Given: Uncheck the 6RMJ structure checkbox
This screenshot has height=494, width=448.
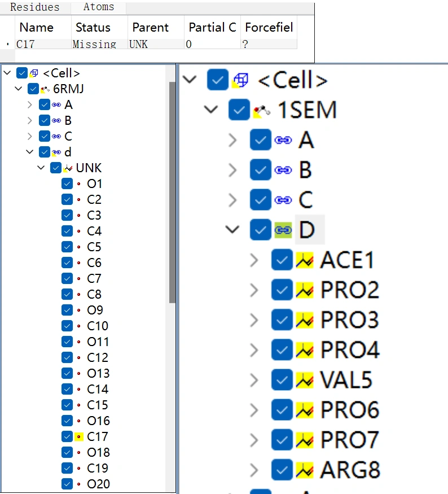Looking at the screenshot, I should click(33, 89).
